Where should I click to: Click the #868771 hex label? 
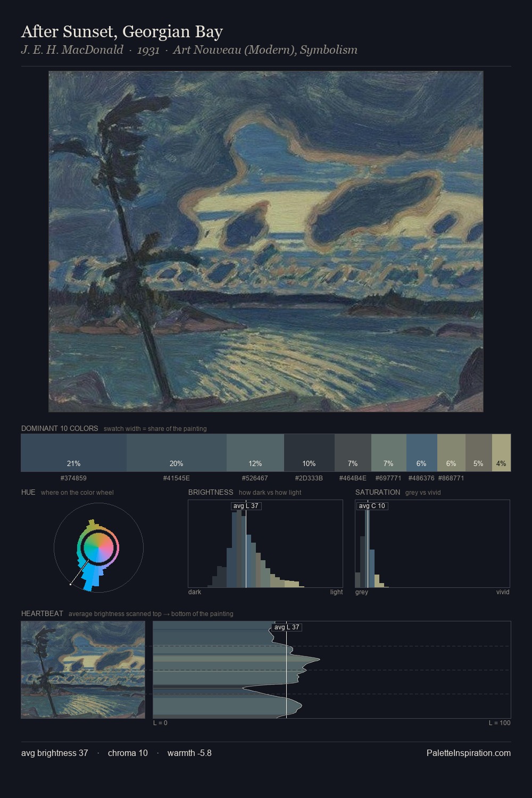(451, 478)
